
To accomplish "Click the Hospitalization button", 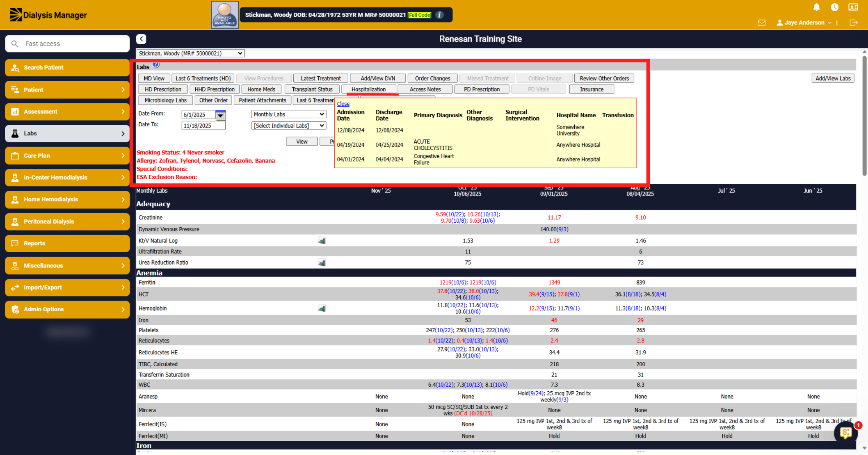I will click(x=369, y=89).
